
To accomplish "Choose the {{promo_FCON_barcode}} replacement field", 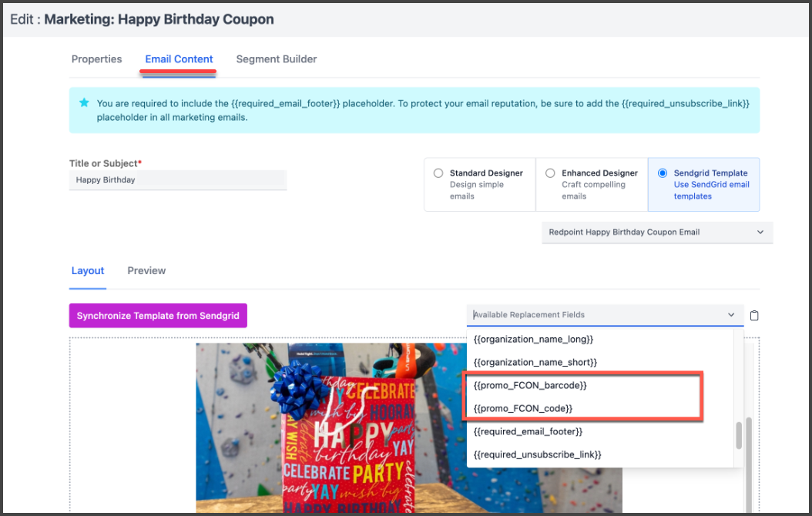I will 530,385.
